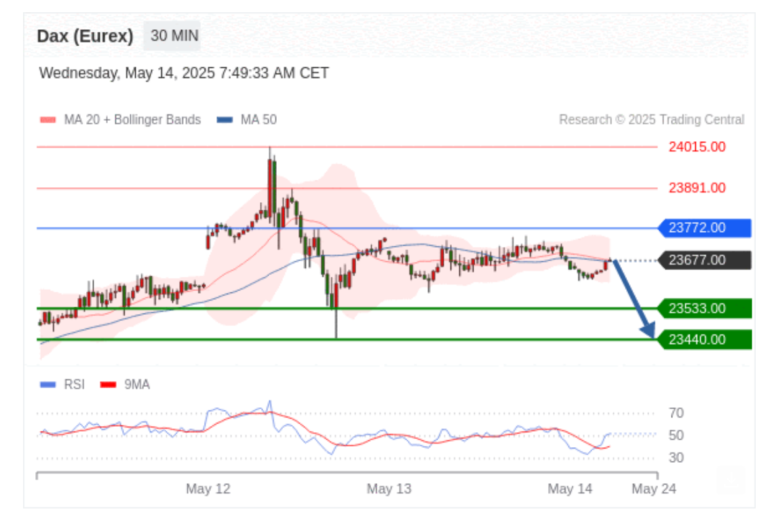Click the red 9MA legend swatch

108,384
